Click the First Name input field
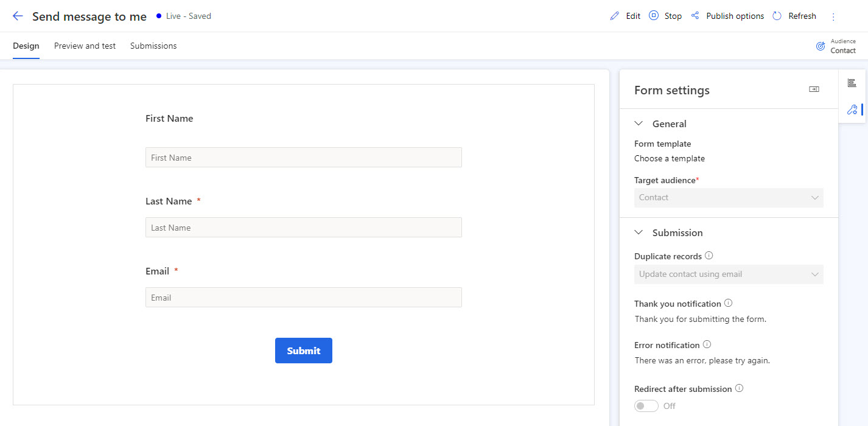Viewport: 868px width, 426px height. [304, 157]
